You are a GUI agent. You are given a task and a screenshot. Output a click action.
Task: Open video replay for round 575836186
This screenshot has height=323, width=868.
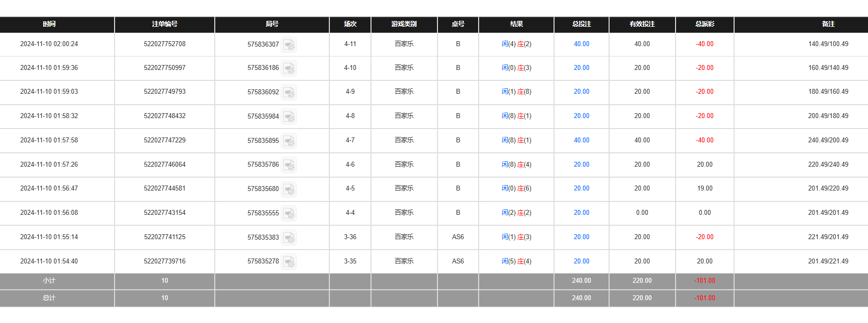click(x=289, y=68)
